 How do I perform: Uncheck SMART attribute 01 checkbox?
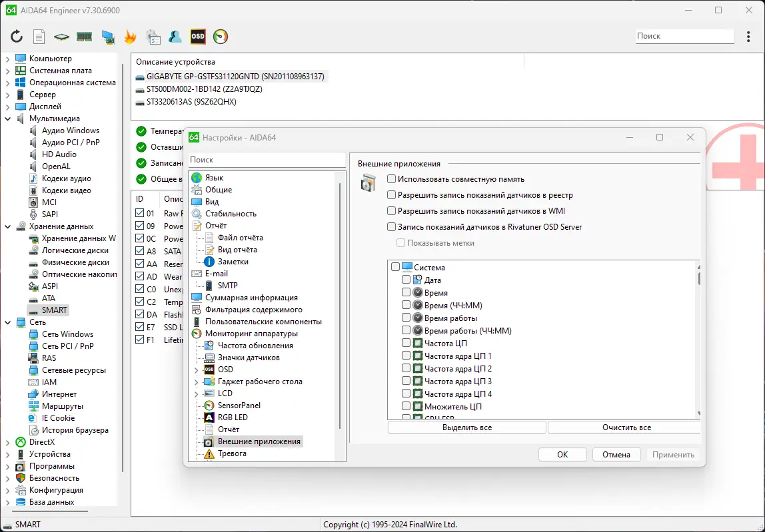click(139, 213)
